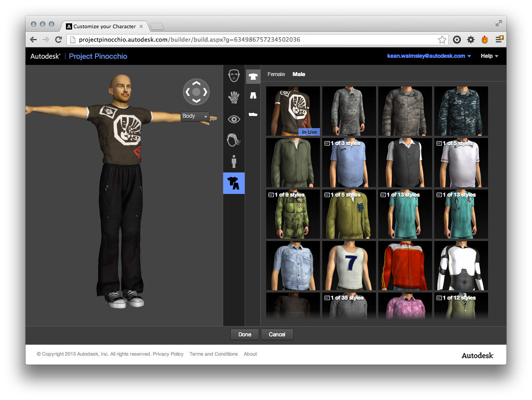Open the skin hand category icon

point(234,97)
